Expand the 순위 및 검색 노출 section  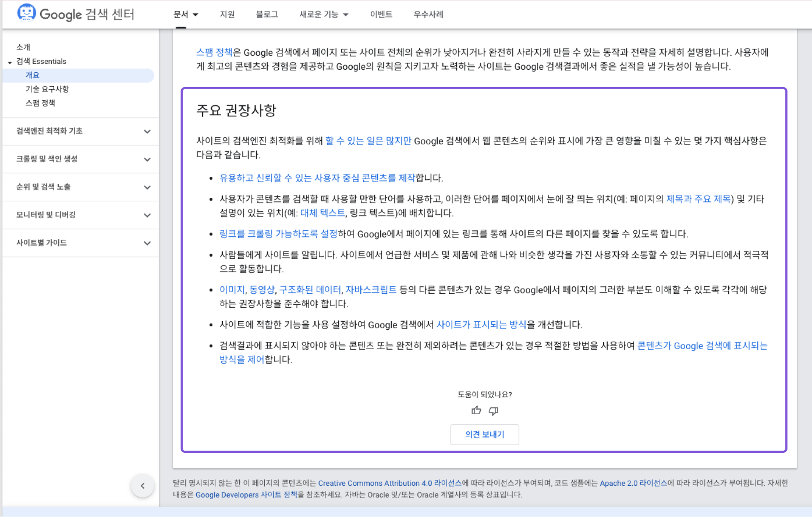[147, 187]
